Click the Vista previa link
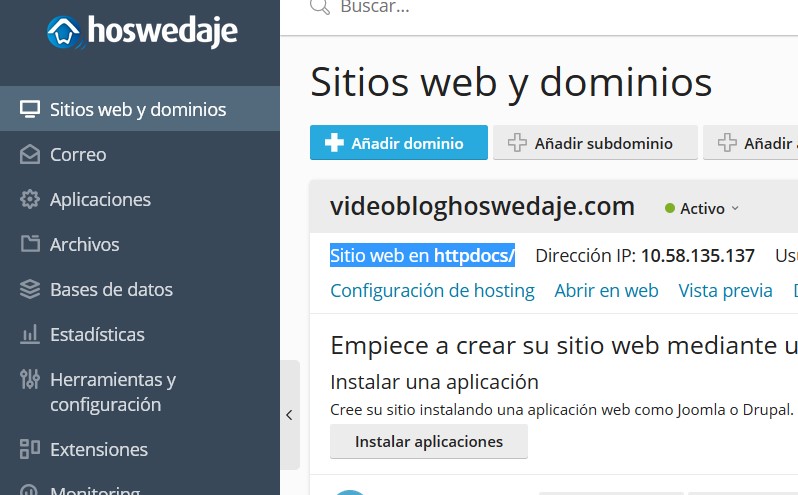Screen dimensions: 798x495 click(x=725, y=290)
